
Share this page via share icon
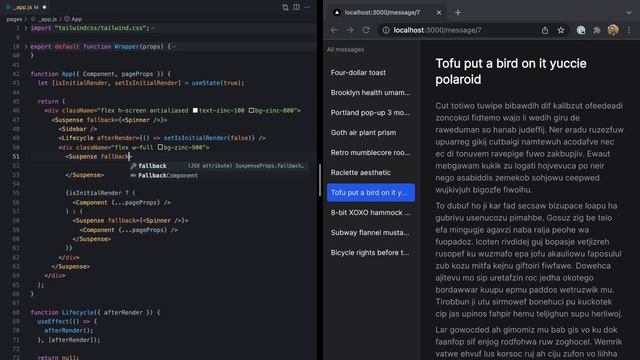(545, 30)
